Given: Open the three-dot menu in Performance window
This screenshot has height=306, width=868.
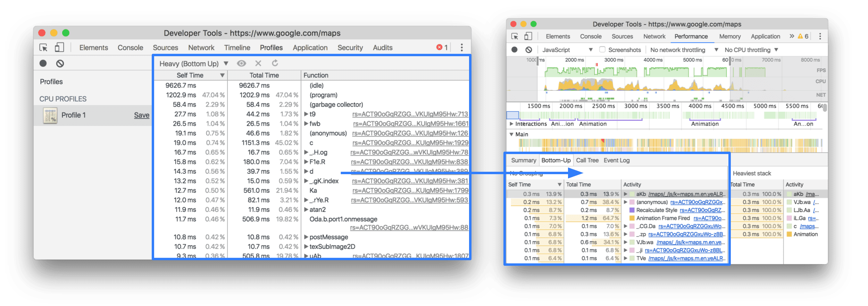Looking at the screenshot, I should (x=820, y=36).
